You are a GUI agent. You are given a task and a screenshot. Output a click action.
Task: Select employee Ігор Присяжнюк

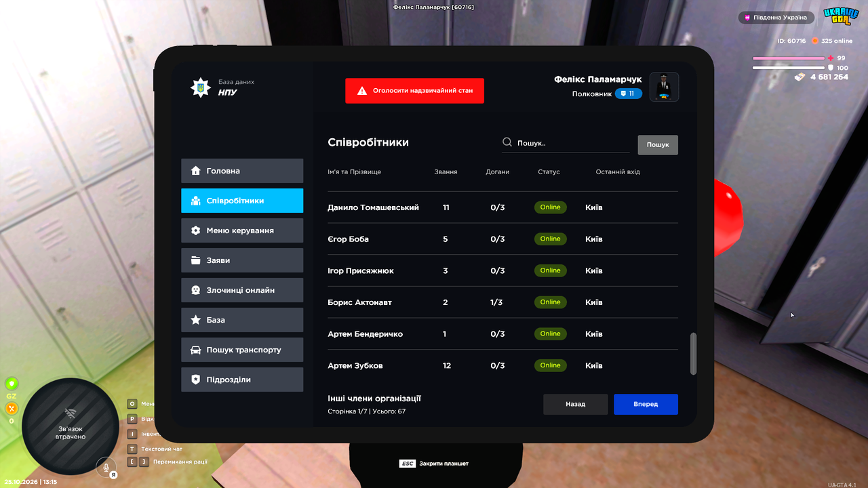coord(502,270)
